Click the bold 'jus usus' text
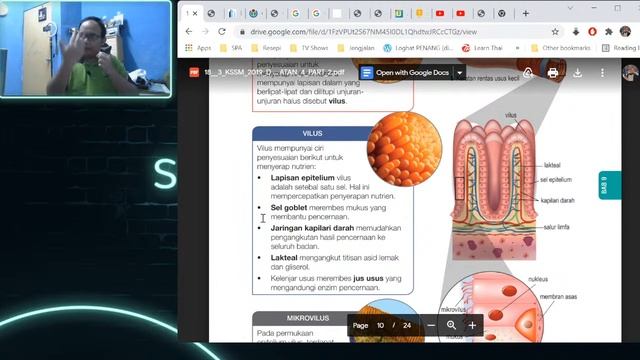This screenshot has width=640, height=360. (368, 278)
